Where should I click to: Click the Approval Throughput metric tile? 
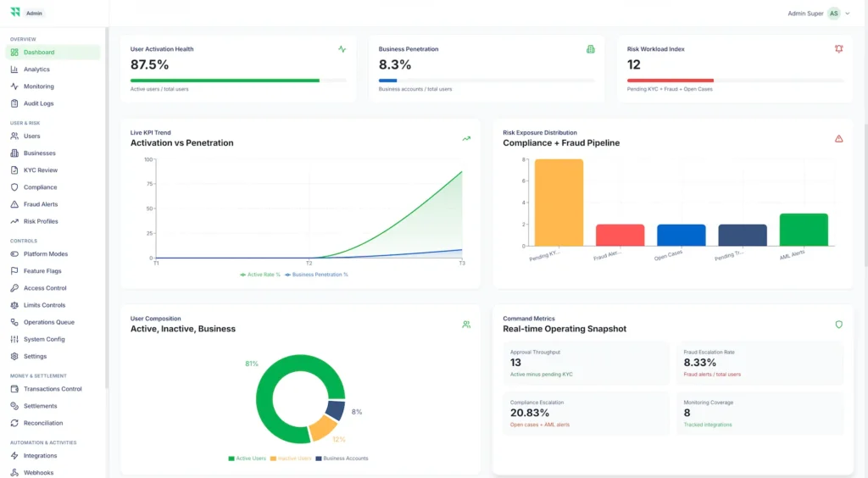[x=586, y=364]
